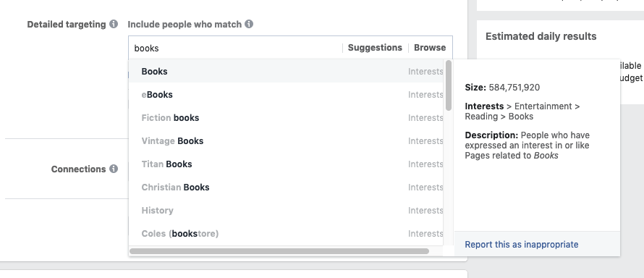Choose Fiction books from the list
644x278 pixels.
click(x=287, y=118)
